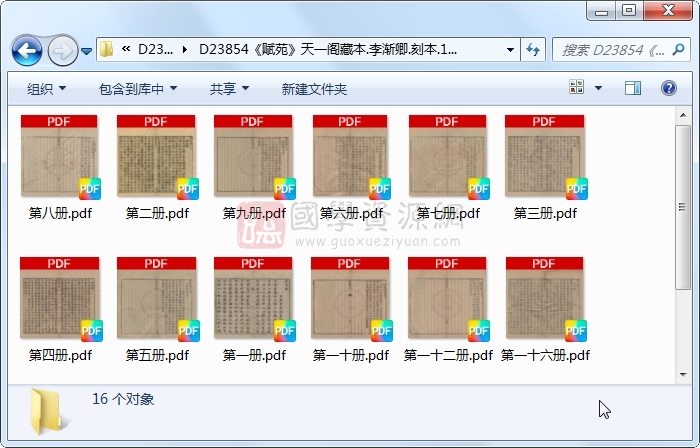Select the 第七册.pdf thumbnail
The height and width of the screenshot is (448, 700).
[x=448, y=157]
